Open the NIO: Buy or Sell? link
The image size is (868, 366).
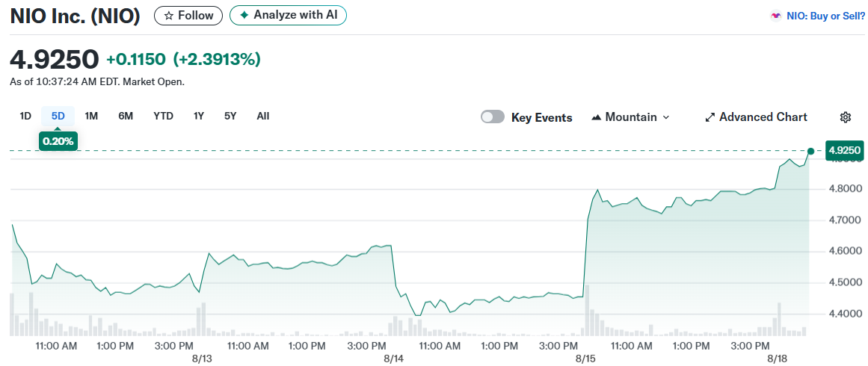pos(825,16)
